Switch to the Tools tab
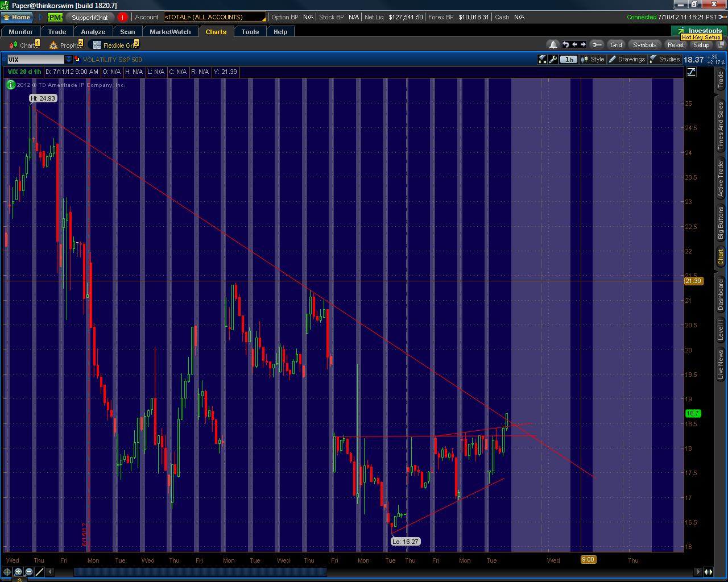Viewport: 728px width, 582px height. click(x=250, y=32)
